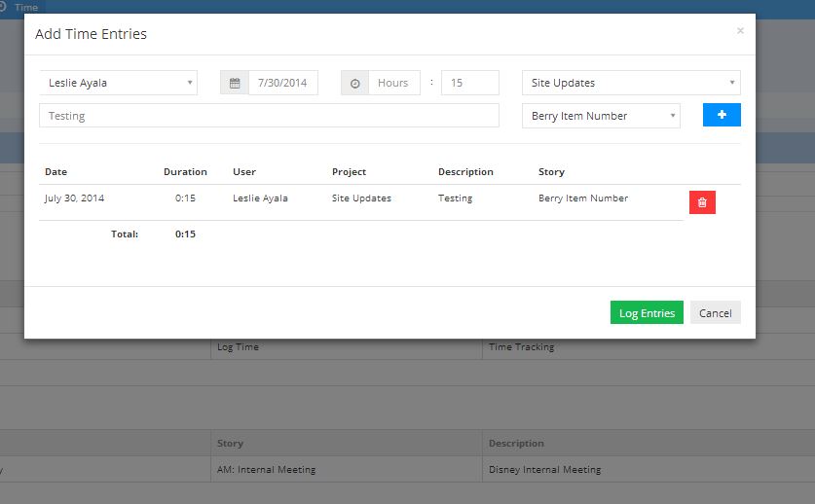
Task: Click the Project column header
Action: click(x=349, y=172)
